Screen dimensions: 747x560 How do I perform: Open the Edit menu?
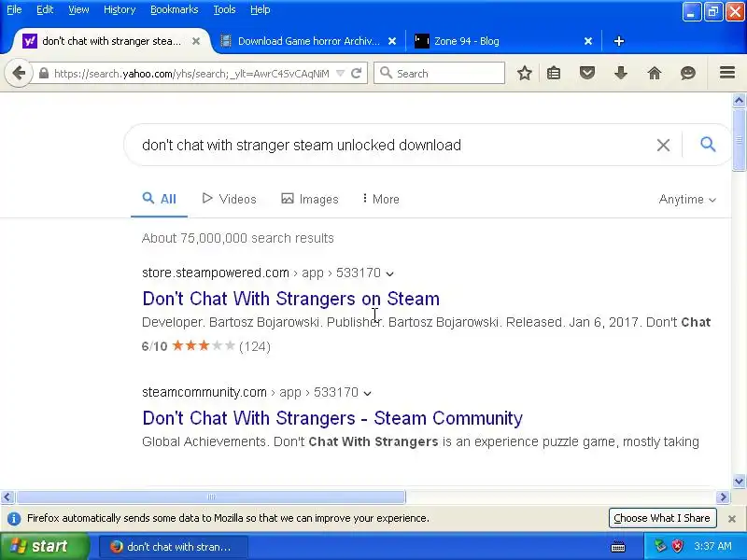(x=45, y=9)
